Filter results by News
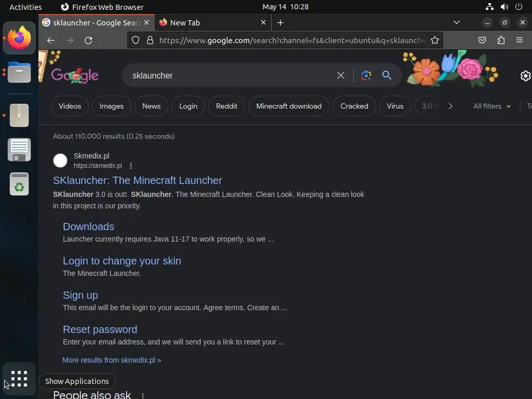The image size is (532, 399). click(151, 106)
